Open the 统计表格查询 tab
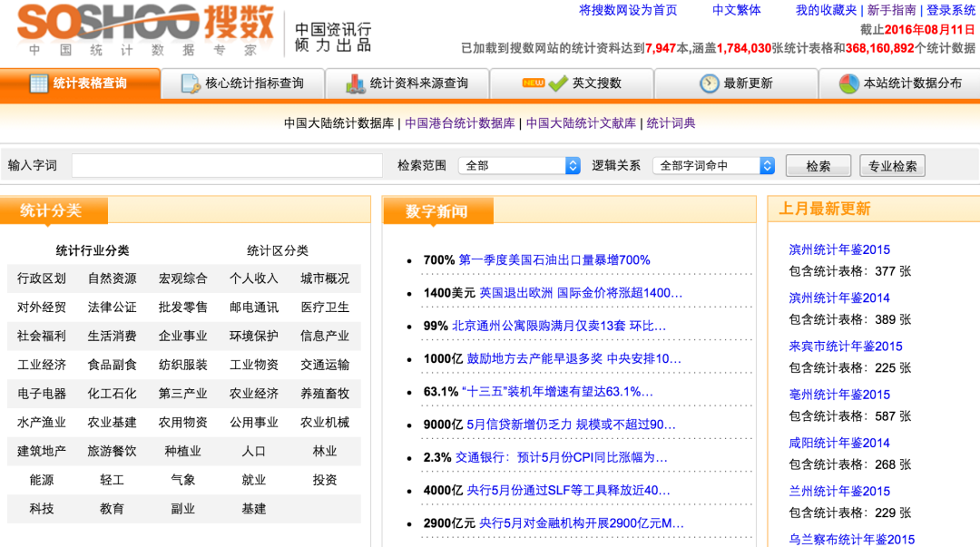 [80, 83]
